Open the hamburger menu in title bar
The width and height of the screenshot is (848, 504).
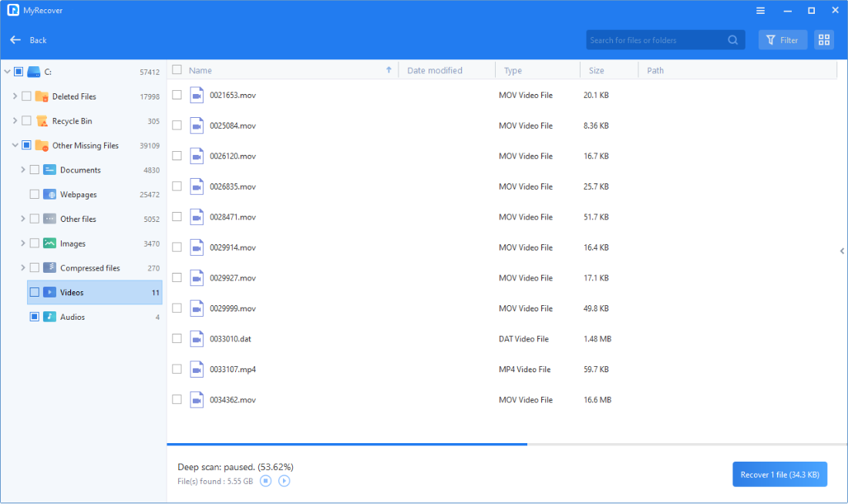760,11
